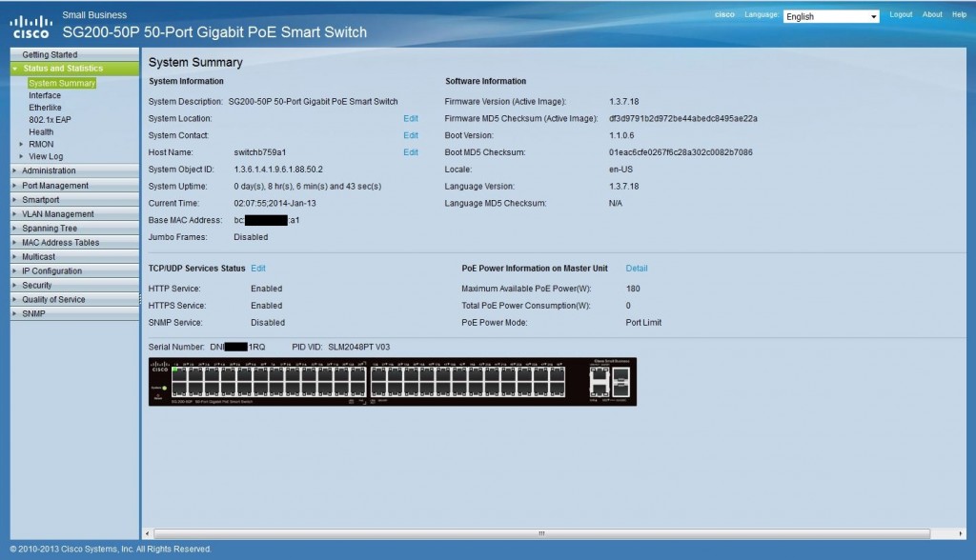The image size is (976, 560).
Task: Click the Jumbo Frames Disabled value
Action: (x=251, y=237)
